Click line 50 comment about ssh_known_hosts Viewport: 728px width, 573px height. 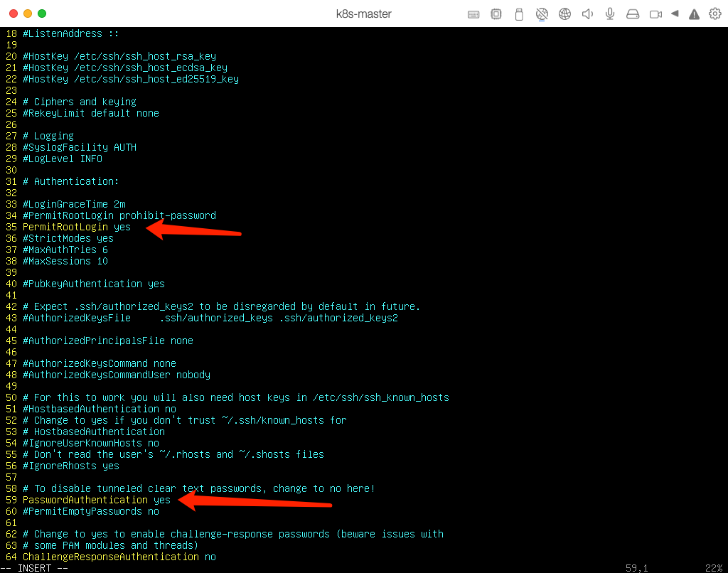click(x=236, y=397)
